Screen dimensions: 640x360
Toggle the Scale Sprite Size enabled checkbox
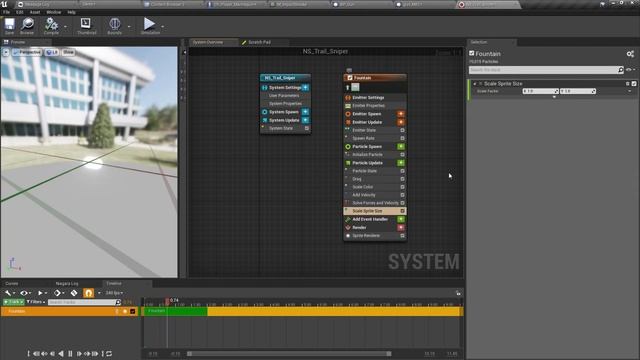(x=634, y=84)
